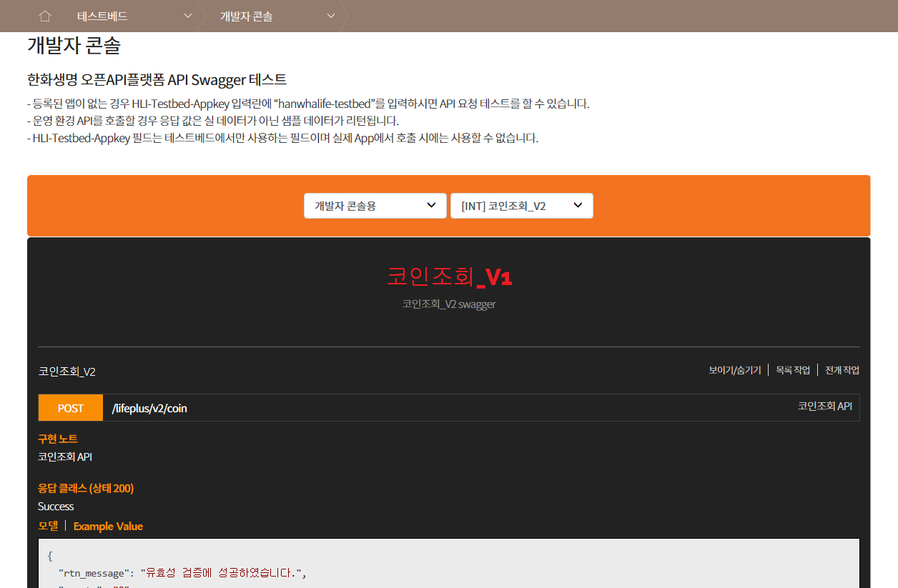
Task: Click the 코인조회_V1 red title
Action: (449, 276)
